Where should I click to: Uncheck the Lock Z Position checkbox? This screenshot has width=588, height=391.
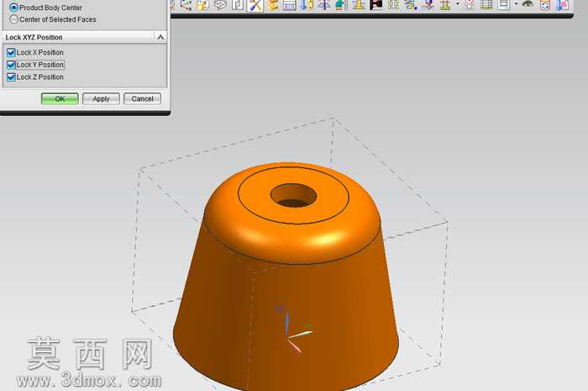(x=11, y=77)
